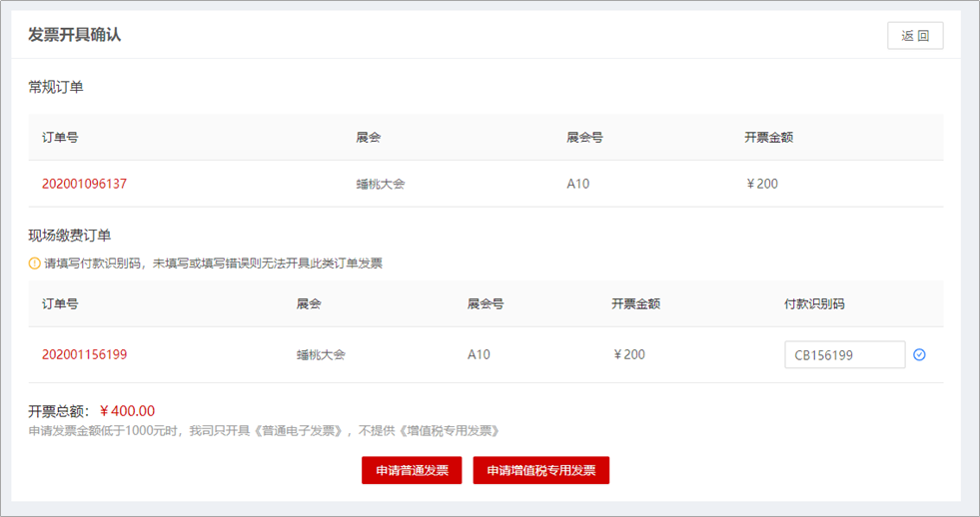Click ￥200 amount in order 202001156199 row
Image resolution: width=980 pixels, height=517 pixels.
click(x=628, y=354)
